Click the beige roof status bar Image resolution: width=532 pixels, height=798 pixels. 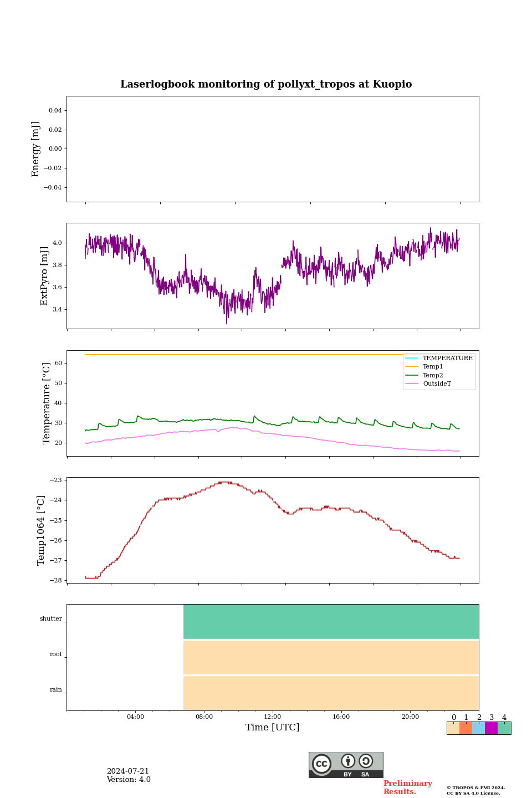point(331,657)
